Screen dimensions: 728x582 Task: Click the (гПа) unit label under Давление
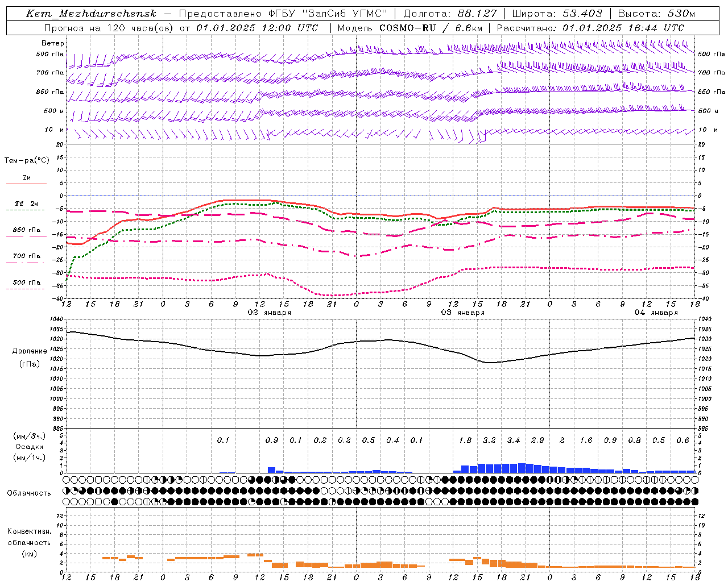click(29, 364)
